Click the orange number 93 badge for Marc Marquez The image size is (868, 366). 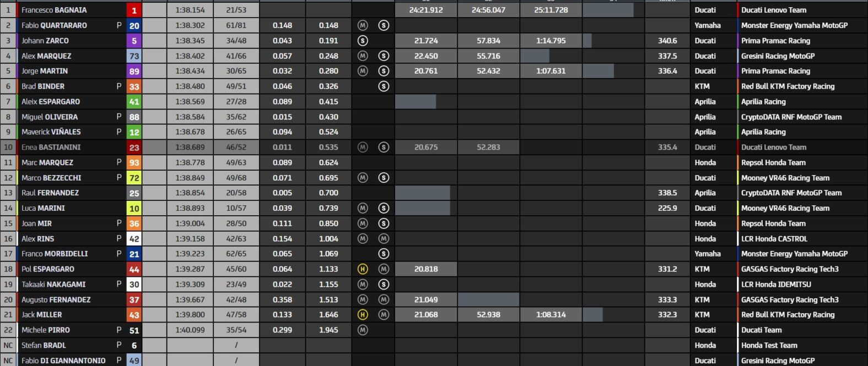coord(134,162)
